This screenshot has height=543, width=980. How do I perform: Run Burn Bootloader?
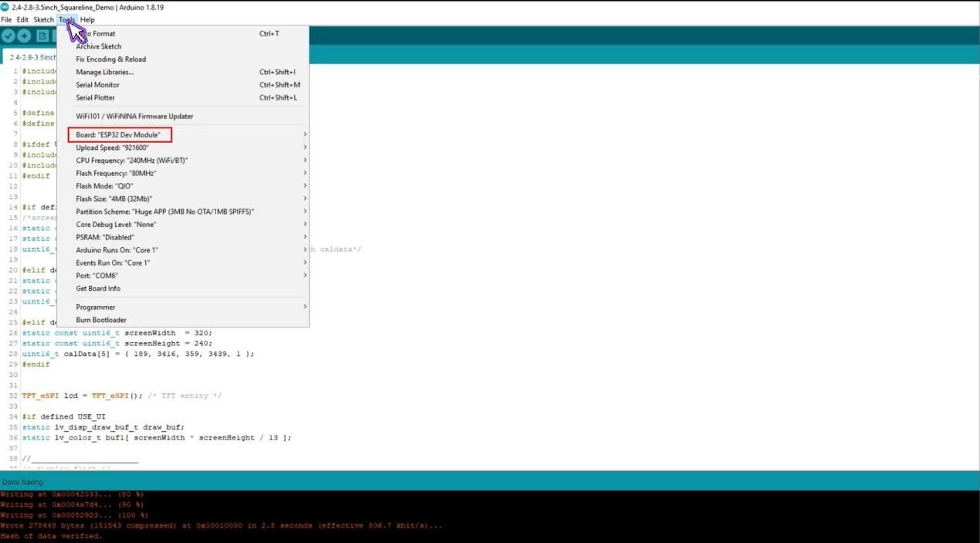click(101, 320)
